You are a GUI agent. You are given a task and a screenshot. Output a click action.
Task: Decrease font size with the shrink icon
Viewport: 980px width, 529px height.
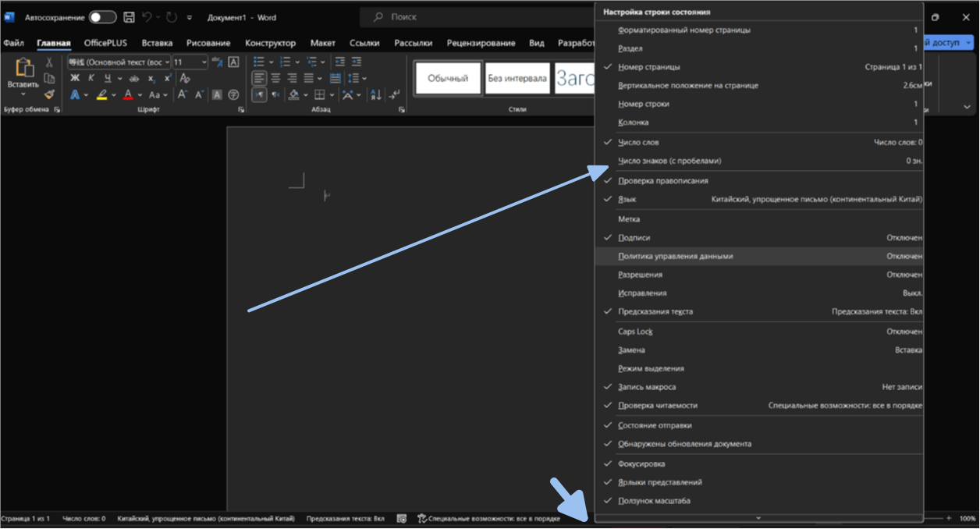pos(198,94)
